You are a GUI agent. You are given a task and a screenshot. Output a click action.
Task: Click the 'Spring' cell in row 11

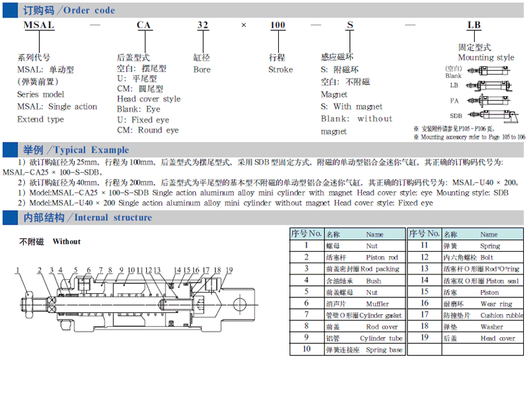pyautogui.click(x=482, y=246)
